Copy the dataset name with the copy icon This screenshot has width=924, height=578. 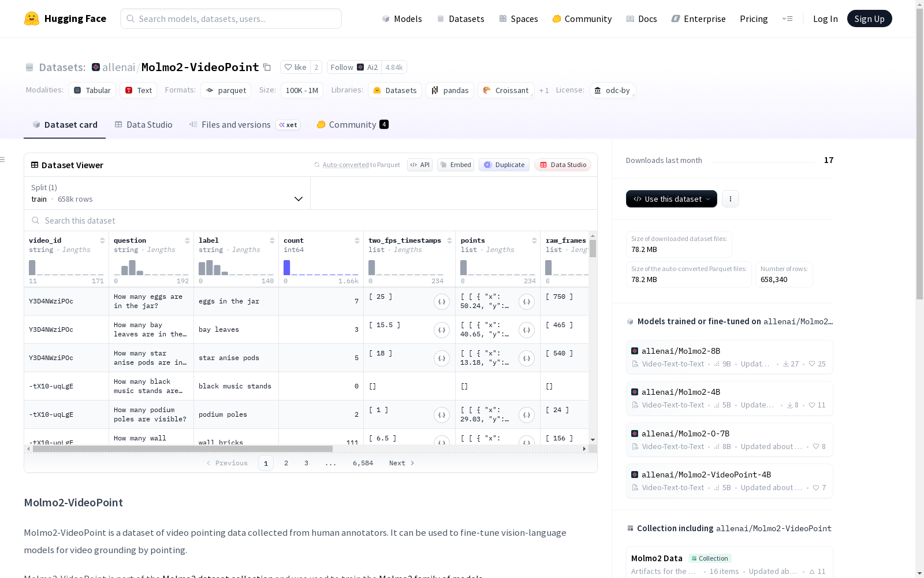click(267, 67)
